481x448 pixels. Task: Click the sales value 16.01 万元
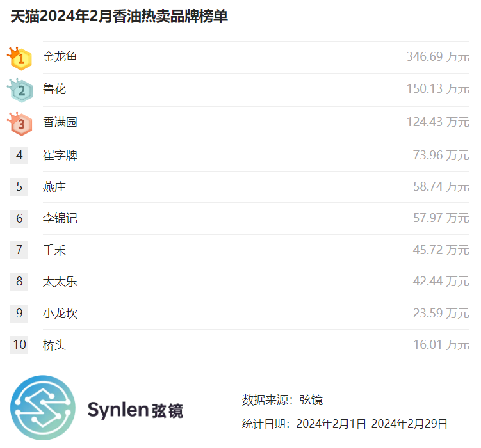441,345
